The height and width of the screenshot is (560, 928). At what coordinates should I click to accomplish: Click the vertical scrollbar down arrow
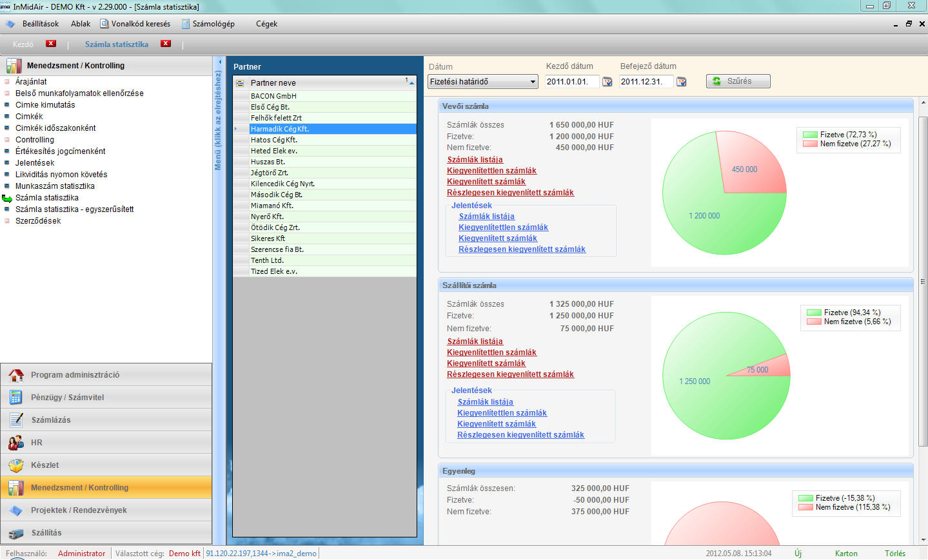click(x=923, y=539)
